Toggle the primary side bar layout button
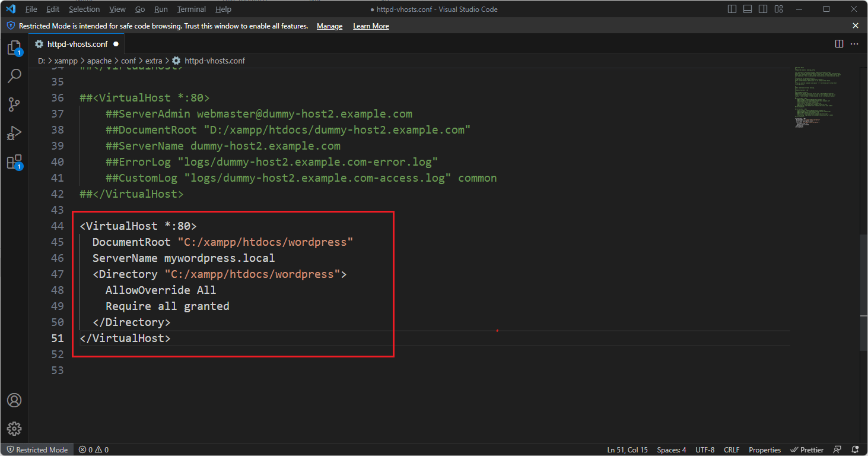Screen dimensions: 868x456 (x=732, y=9)
